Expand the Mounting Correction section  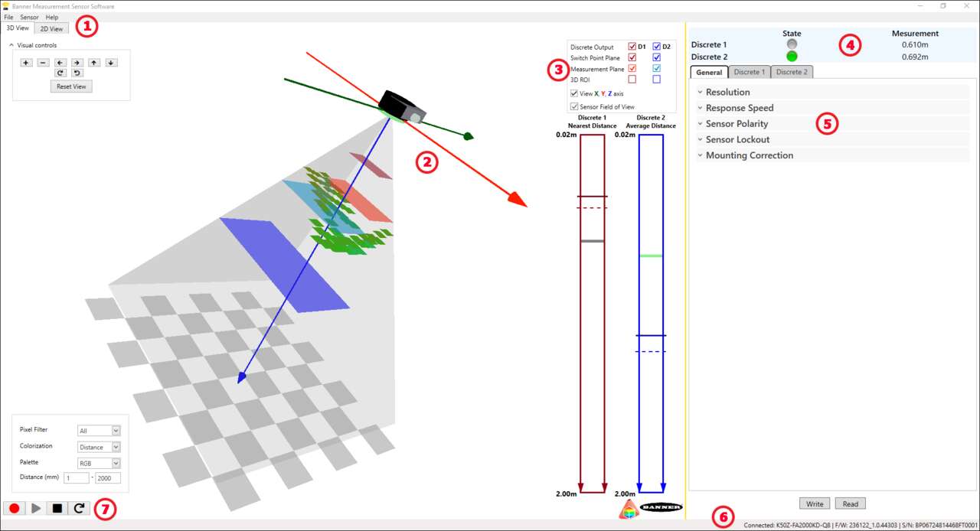point(831,155)
